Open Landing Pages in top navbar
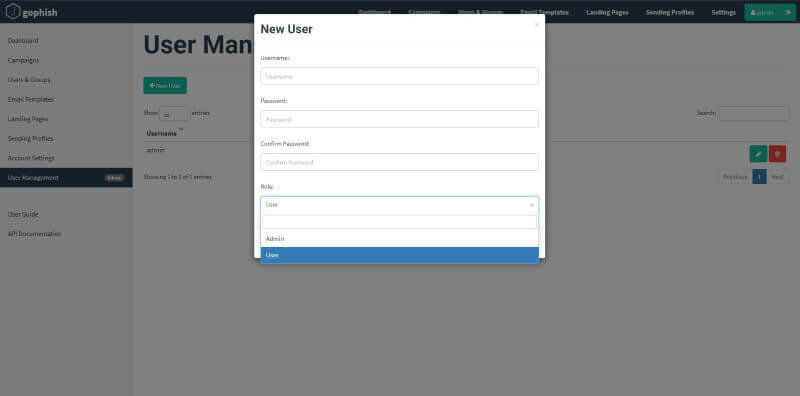This screenshot has height=396, width=800. tap(607, 12)
